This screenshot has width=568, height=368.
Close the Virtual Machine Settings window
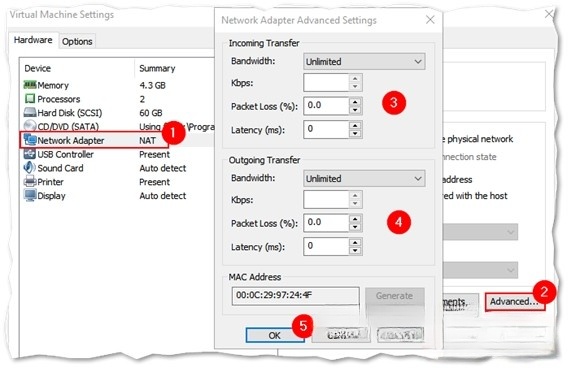coord(550,14)
